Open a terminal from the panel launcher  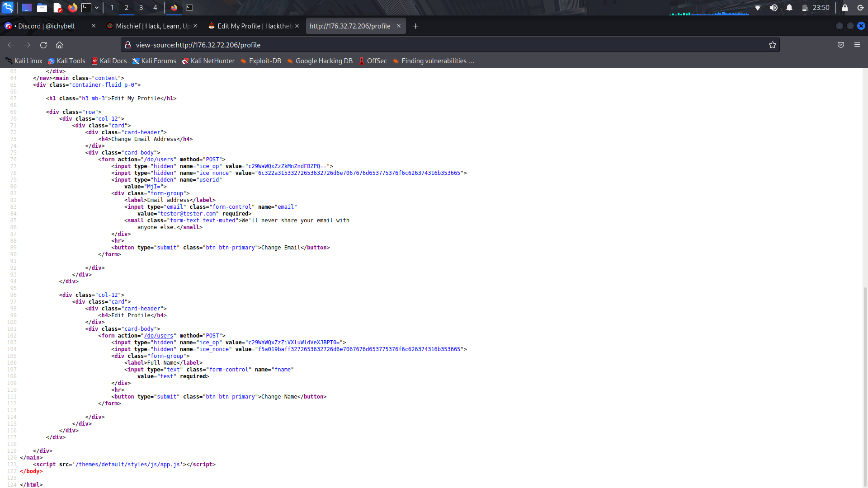point(86,8)
